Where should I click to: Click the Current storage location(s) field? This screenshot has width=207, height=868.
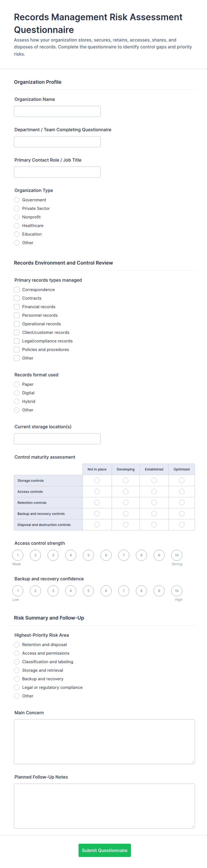(57, 439)
